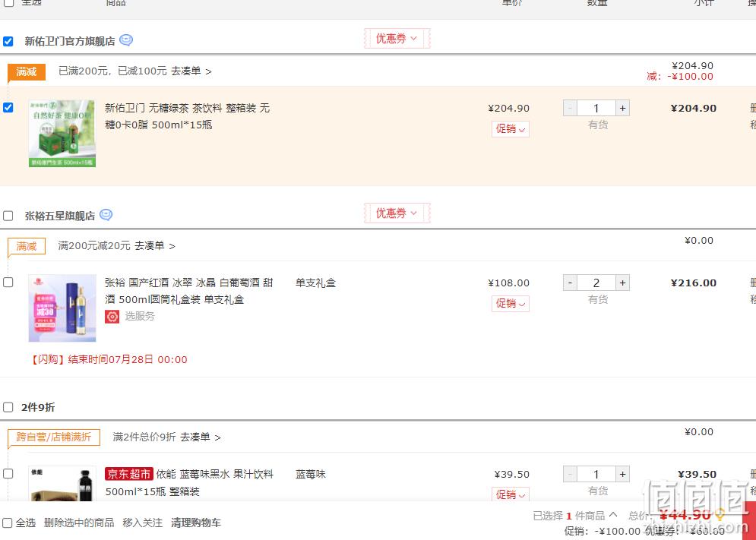Decrease quantity of 张裕 白葡萄酒
The width and height of the screenshot is (756, 540).
click(570, 283)
